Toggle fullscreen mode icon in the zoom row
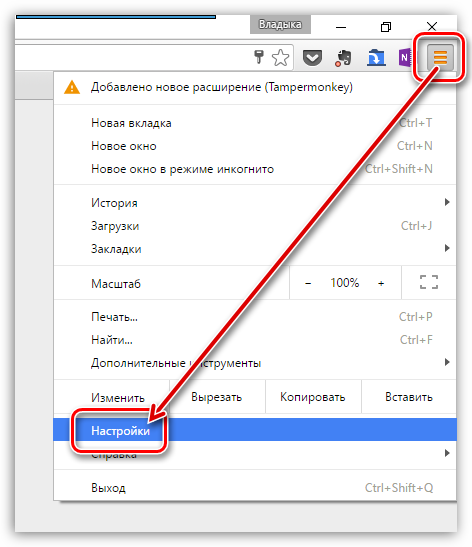Viewport: 472px width, 547px height. coord(429,282)
